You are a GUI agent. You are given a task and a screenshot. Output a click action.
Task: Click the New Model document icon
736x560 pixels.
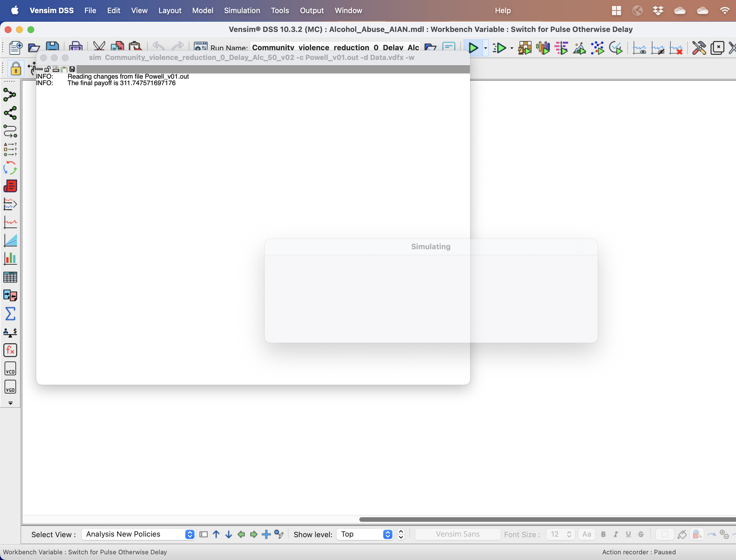point(15,48)
